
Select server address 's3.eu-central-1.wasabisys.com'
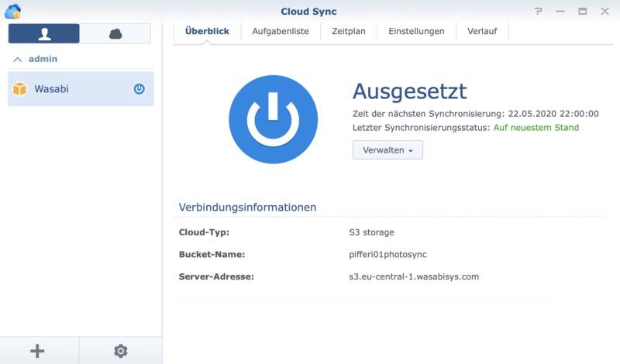tap(414, 276)
